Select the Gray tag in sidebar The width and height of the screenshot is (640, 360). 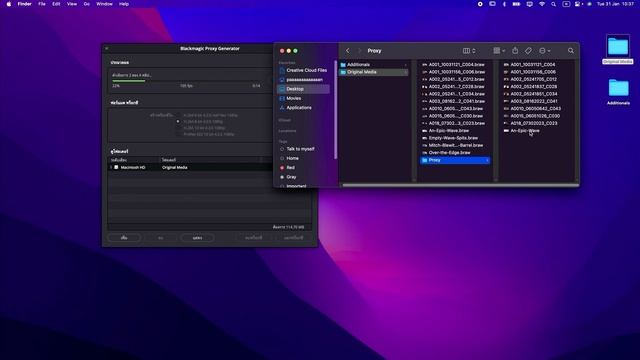tap(288, 177)
